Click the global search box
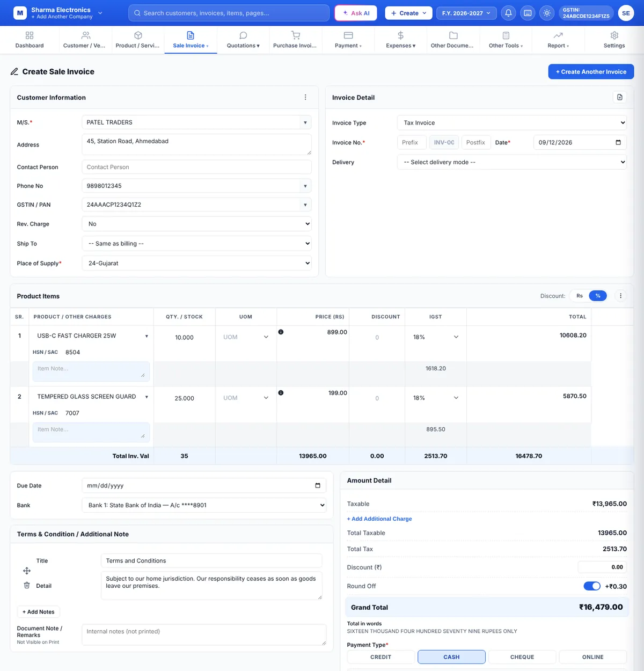644x671 pixels. (229, 13)
